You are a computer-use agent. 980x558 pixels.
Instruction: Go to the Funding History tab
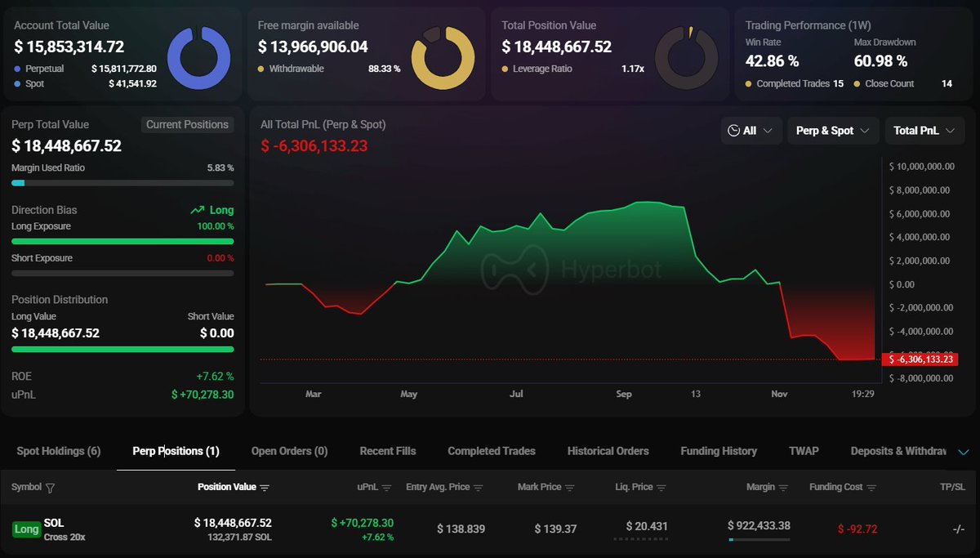coord(719,451)
